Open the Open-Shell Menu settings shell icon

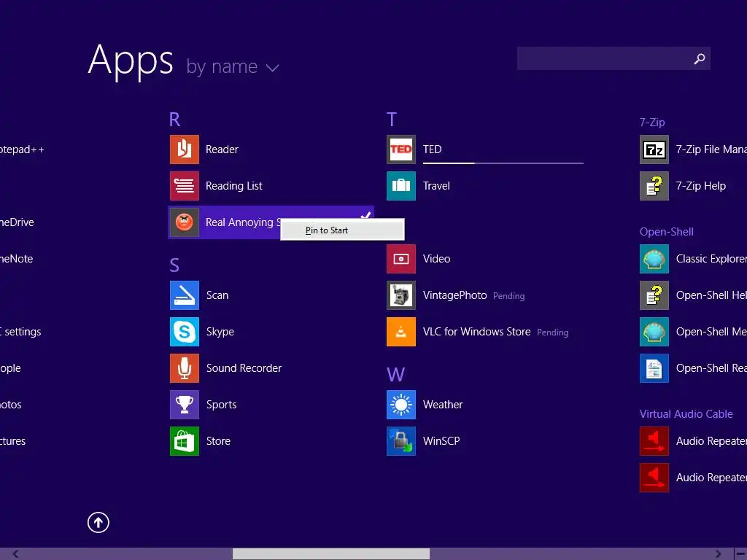click(654, 332)
